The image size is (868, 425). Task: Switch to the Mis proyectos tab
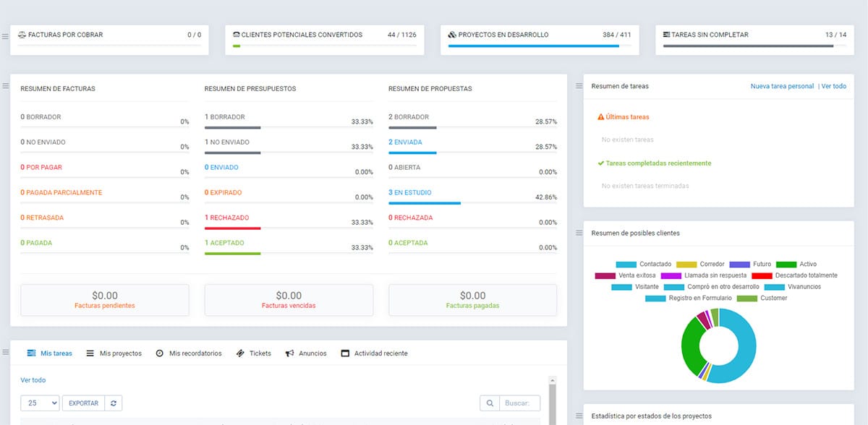114,353
